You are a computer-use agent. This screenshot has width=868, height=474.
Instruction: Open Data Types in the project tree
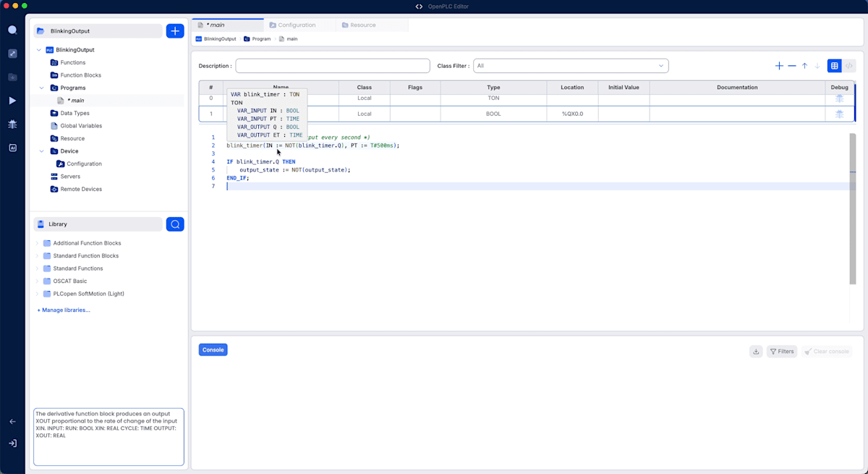[x=75, y=113]
